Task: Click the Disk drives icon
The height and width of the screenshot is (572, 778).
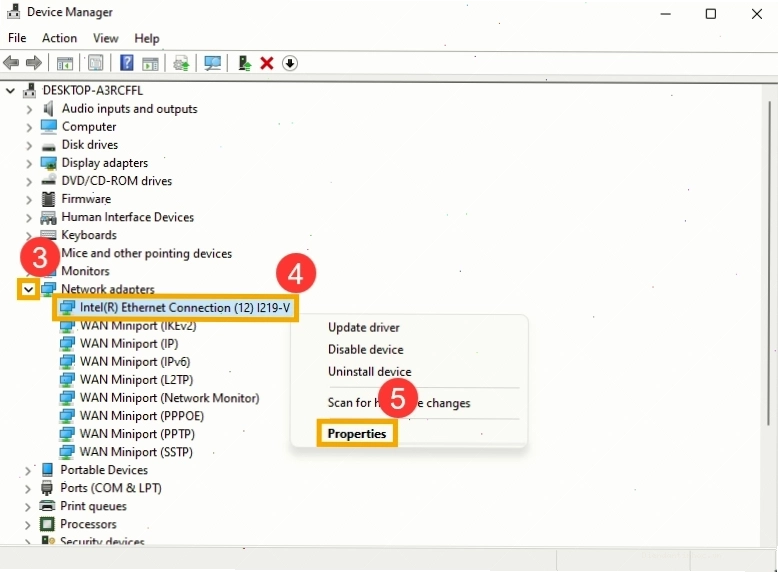Action: coord(49,146)
